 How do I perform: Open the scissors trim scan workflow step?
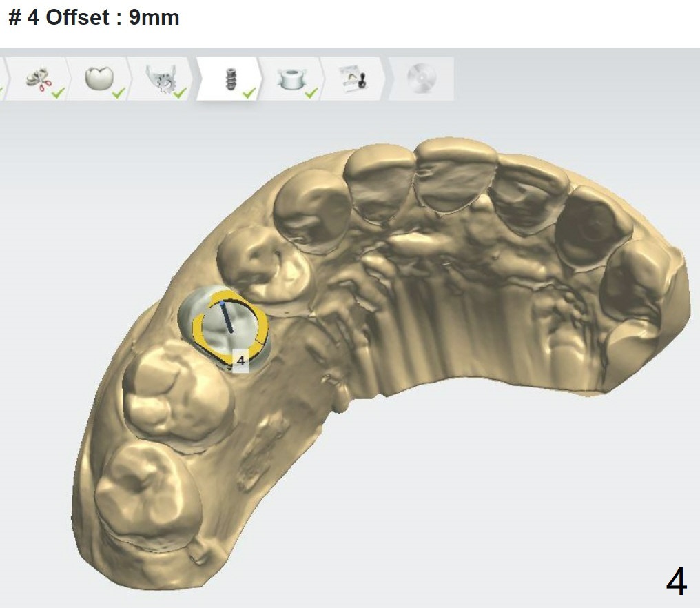[41, 79]
